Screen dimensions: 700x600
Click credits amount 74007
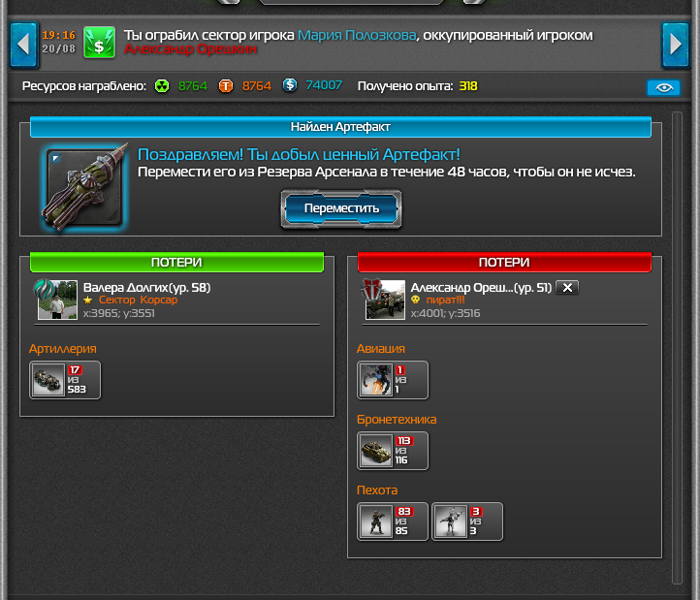pyautogui.click(x=324, y=85)
